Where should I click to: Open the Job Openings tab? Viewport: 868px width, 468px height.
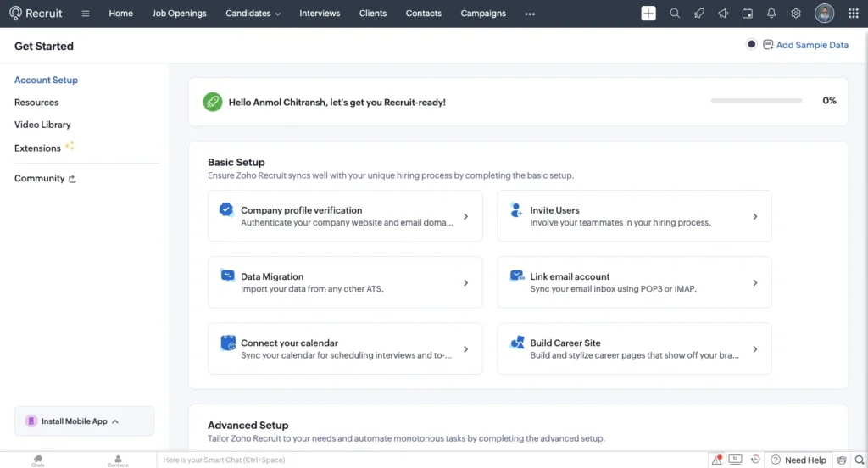(x=180, y=14)
